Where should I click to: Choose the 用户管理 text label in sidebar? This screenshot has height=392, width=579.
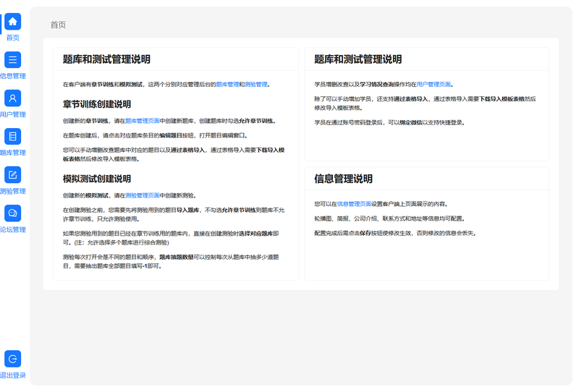point(12,114)
